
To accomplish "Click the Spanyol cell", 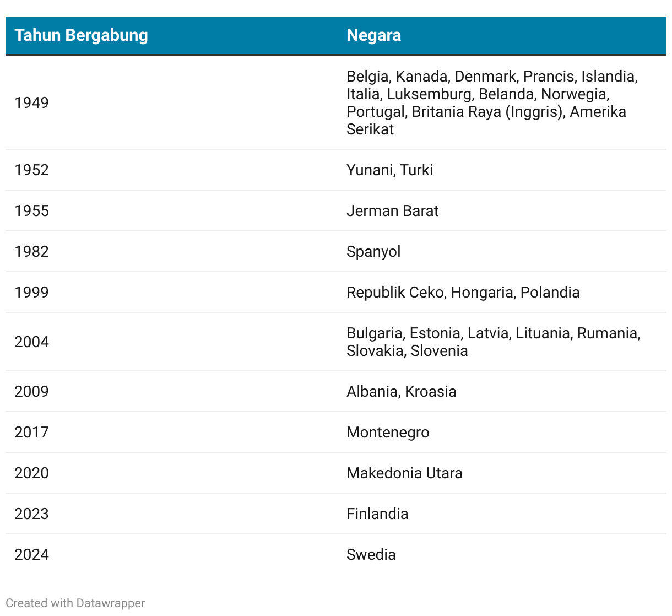I will coord(373,251).
